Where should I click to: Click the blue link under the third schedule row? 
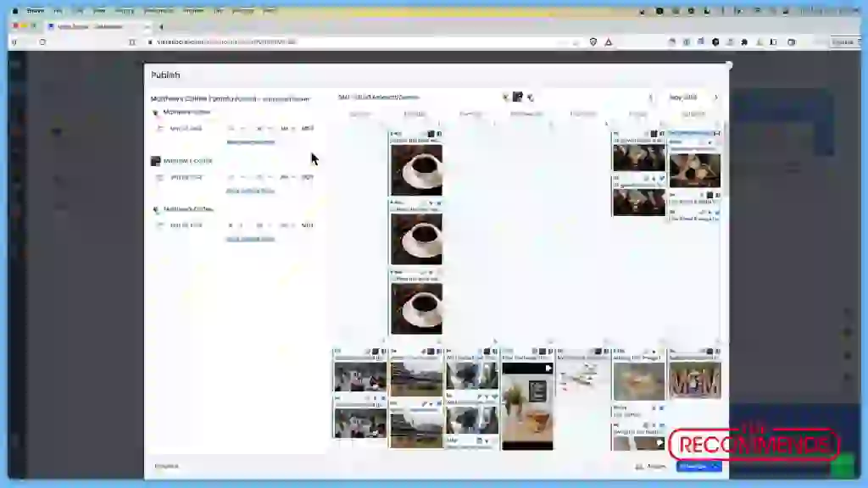click(x=250, y=239)
